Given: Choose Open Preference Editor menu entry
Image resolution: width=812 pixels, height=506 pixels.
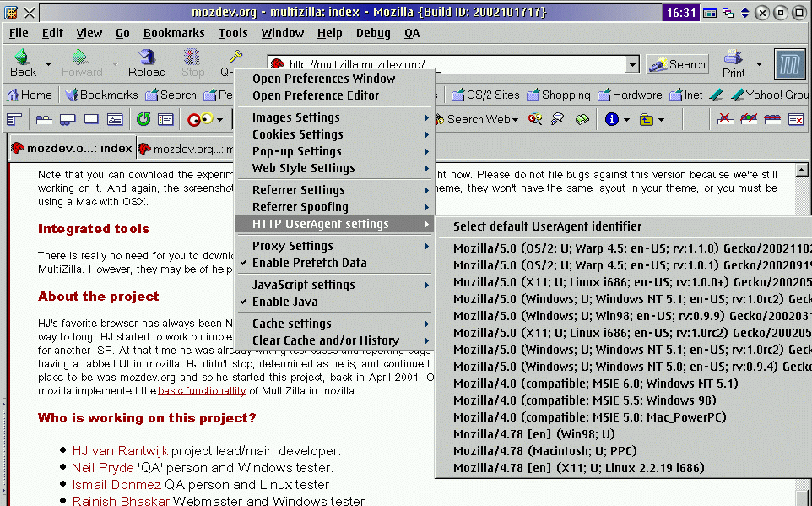Looking at the screenshot, I should (334, 95).
